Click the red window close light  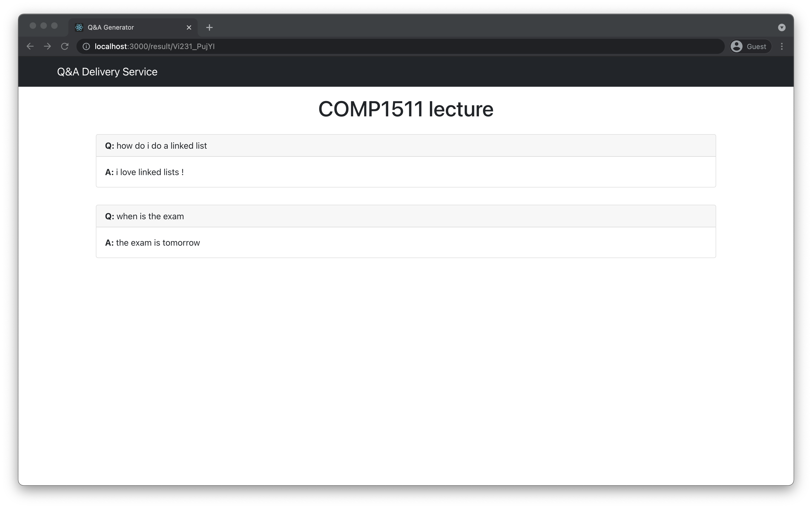pos(33,26)
